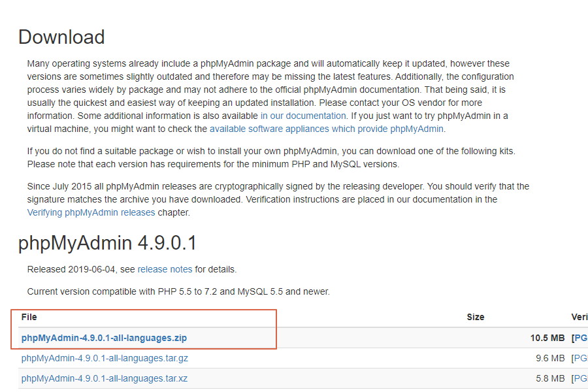Open PGP signature link for tar.xz row
Viewport: 588px width, 392px height.
coord(580,378)
